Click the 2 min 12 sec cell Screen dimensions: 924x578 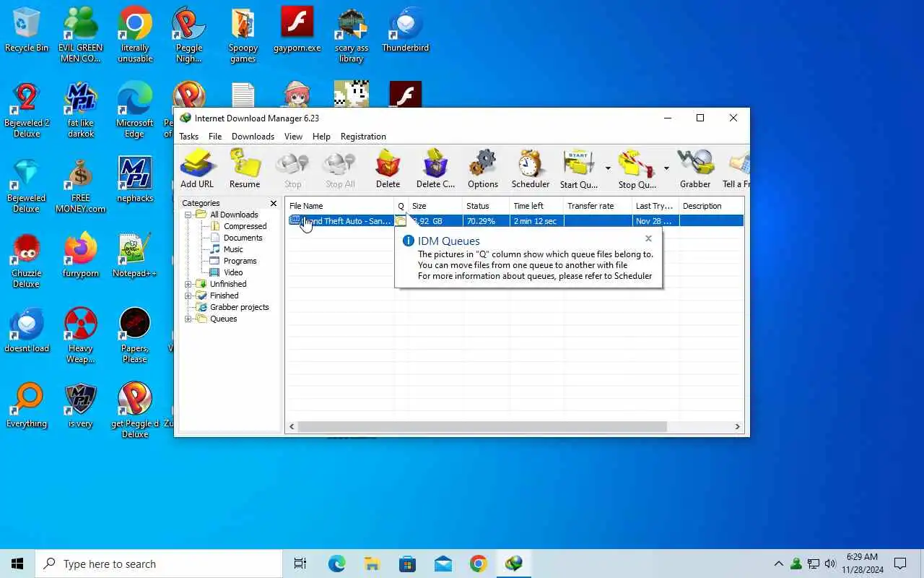535,221
